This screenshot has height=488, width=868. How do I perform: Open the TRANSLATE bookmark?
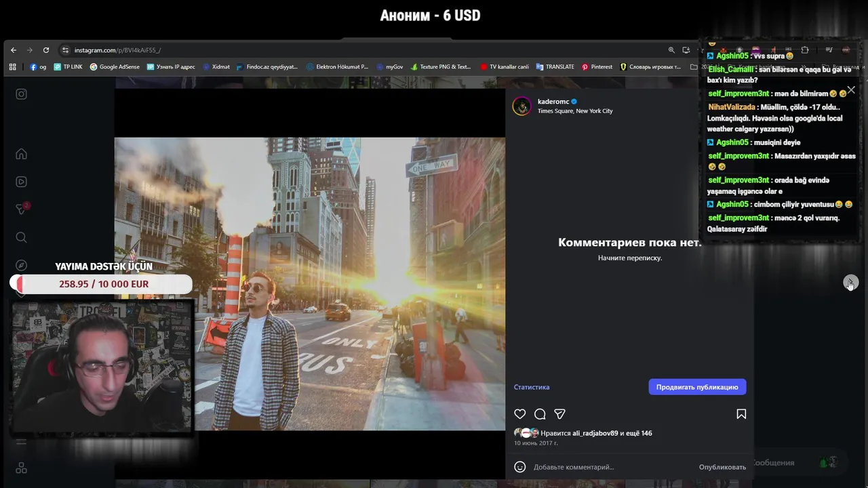coord(555,67)
